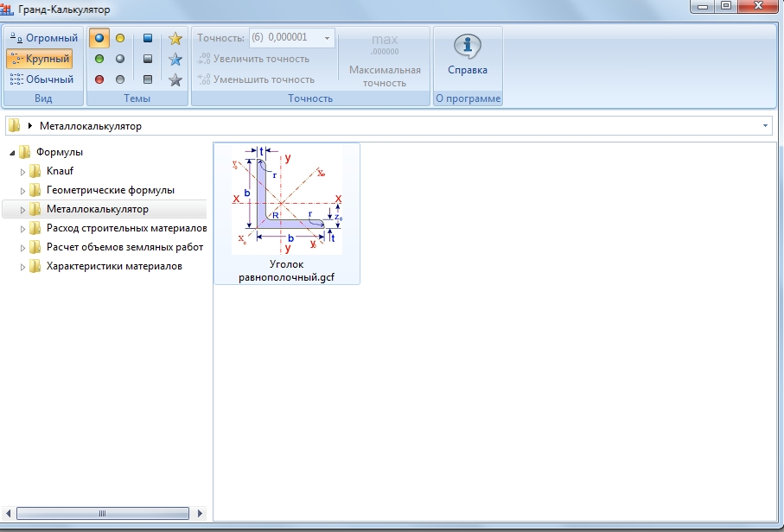Select Геометрические формулы in the tree
The image size is (784, 532).
(110, 190)
